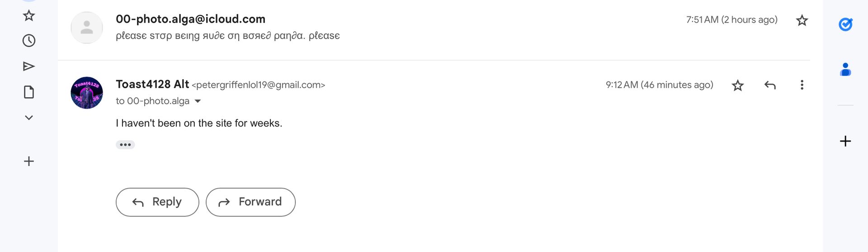Star the 00-photo.alga@icloud.com message

tap(802, 20)
